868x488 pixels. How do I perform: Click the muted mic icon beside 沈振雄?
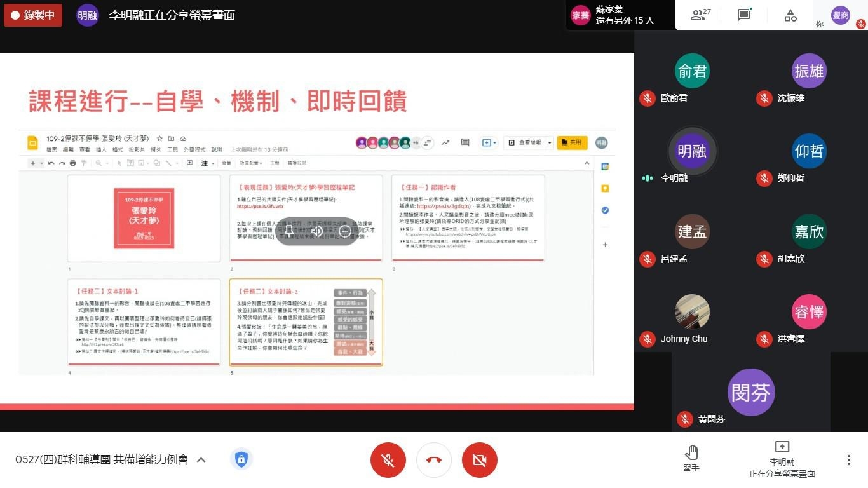(764, 98)
